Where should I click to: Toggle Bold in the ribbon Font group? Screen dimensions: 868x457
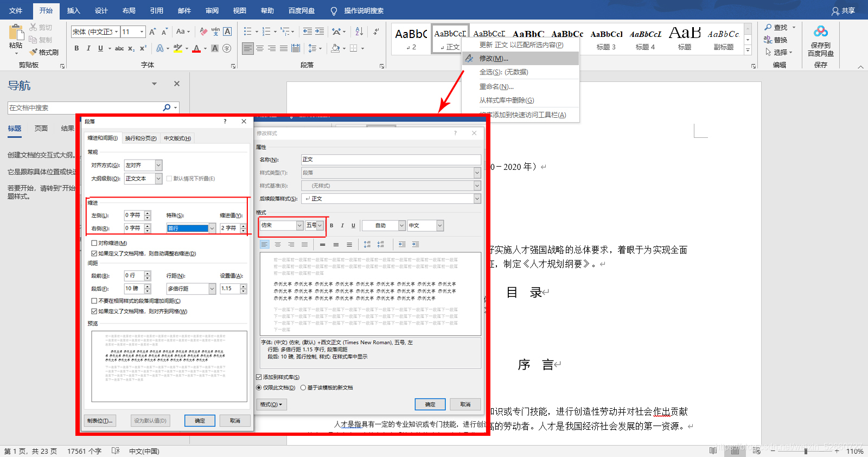click(76, 48)
